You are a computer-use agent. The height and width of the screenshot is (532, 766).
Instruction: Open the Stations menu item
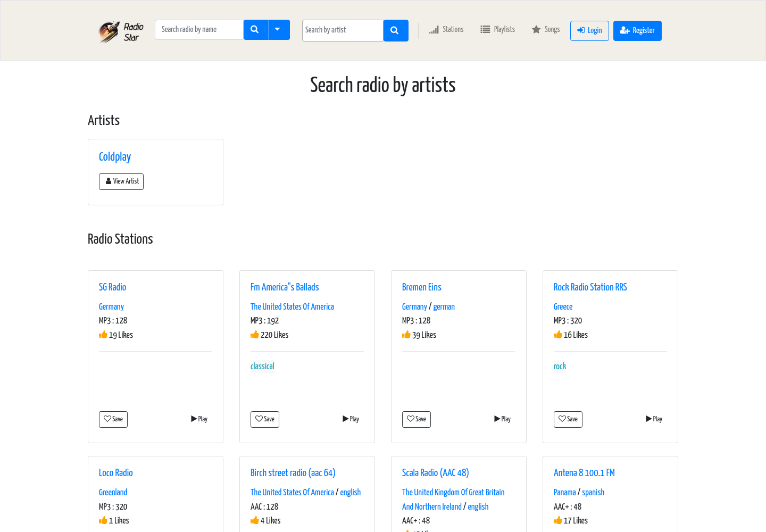click(446, 30)
